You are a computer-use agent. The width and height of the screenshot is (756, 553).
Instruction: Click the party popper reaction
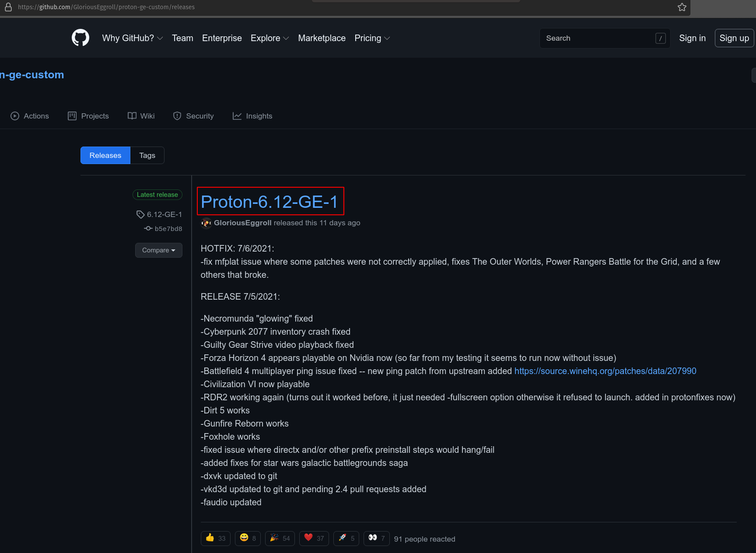280,539
